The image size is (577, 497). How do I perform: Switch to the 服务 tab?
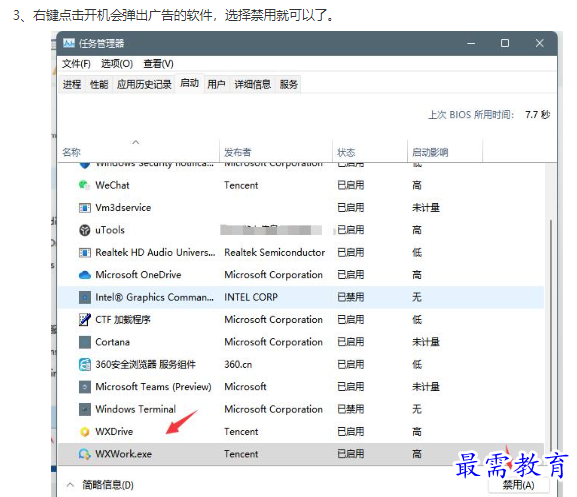(x=288, y=85)
